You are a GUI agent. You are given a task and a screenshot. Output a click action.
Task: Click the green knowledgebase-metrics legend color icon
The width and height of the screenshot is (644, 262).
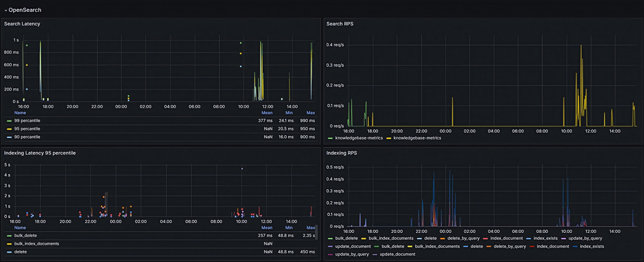tap(331, 138)
